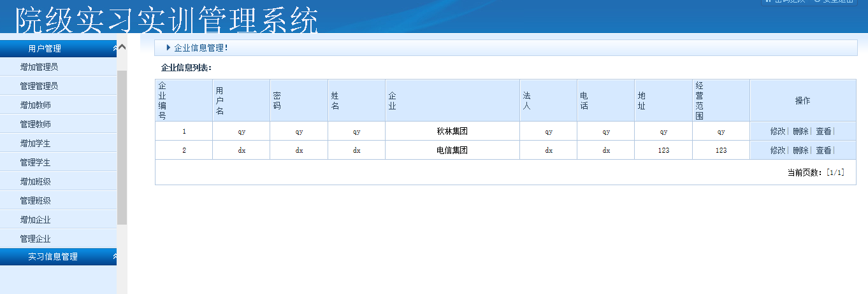The width and height of the screenshot is (868, 294).
Task: Click qy under 法人 in 秋林集团 row
Action: click(549, 132)
